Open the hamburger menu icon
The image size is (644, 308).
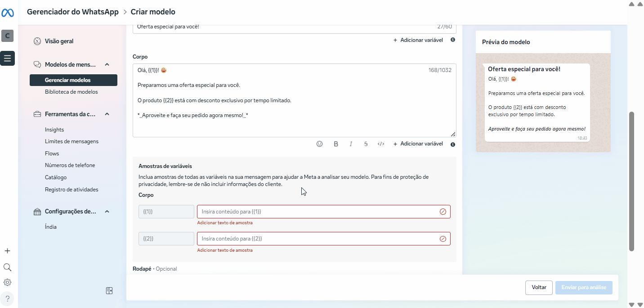pyautogui.click(x=8, y=58)
